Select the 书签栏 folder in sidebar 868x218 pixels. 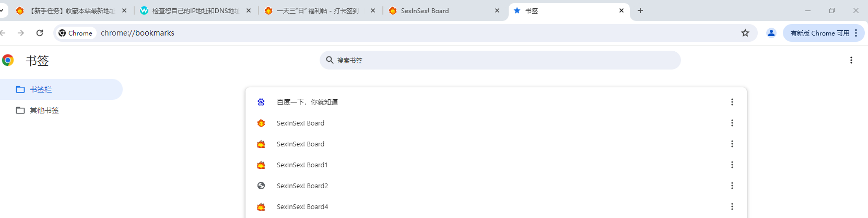61,89
